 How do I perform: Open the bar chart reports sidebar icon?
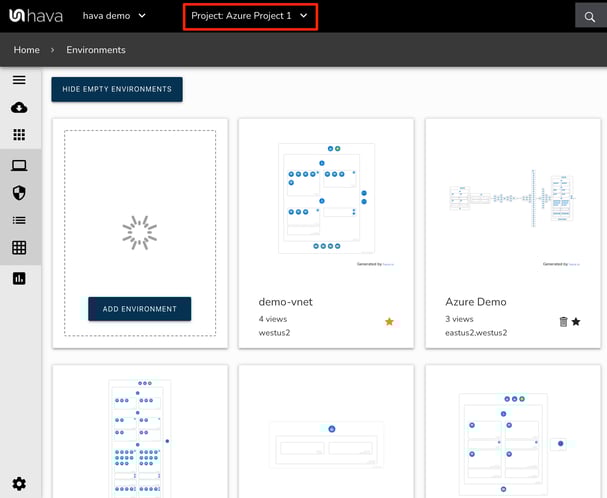19,278
